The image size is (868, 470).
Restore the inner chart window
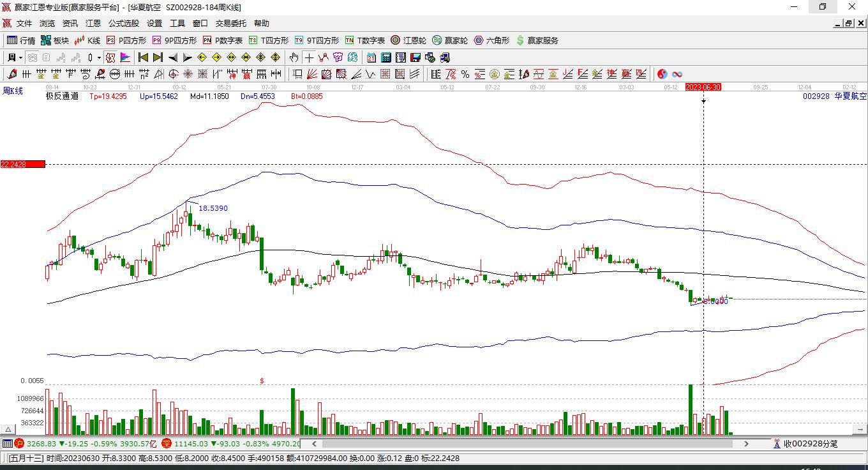848,24
